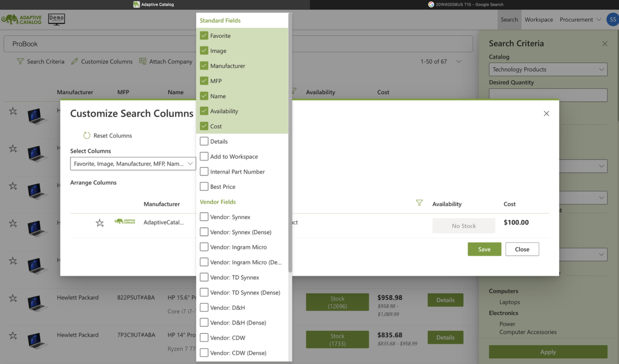Favorite the AdaptiveCatalog sample row star
This screenshot has height=364, width=619.
coord(100,223)
